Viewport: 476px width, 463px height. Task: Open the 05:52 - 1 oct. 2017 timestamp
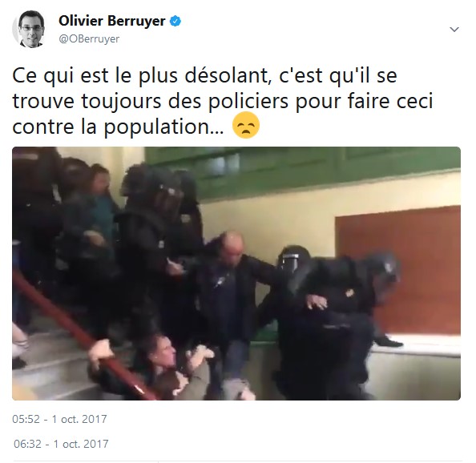click(x=59, y=419)
